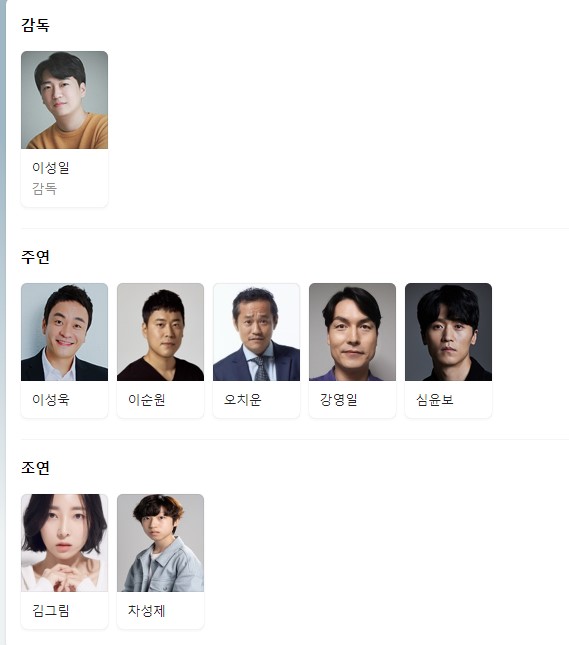This screenshot has width=569, height=645.
Task: Click the 심윤보 name text
Action: click(x=434, y=399)
